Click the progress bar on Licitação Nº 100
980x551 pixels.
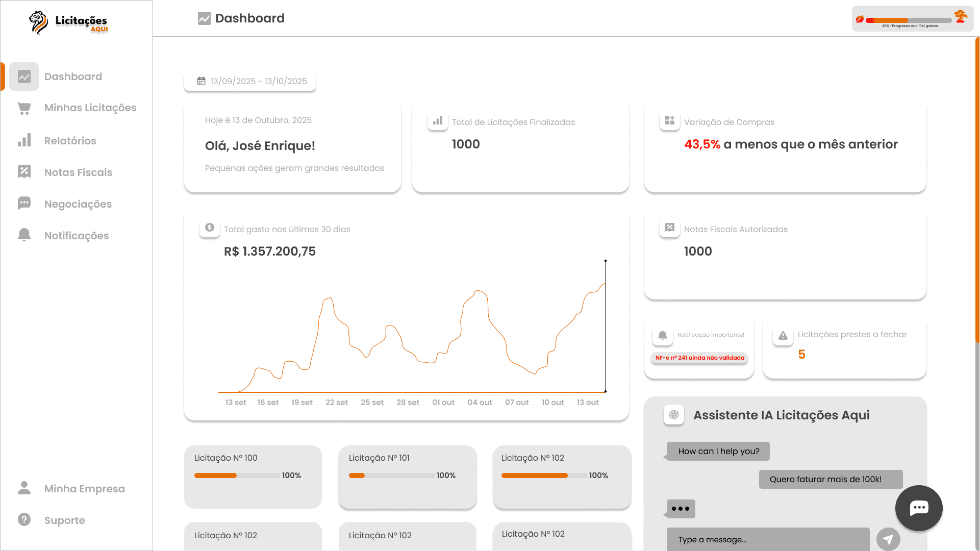[236, 475]
